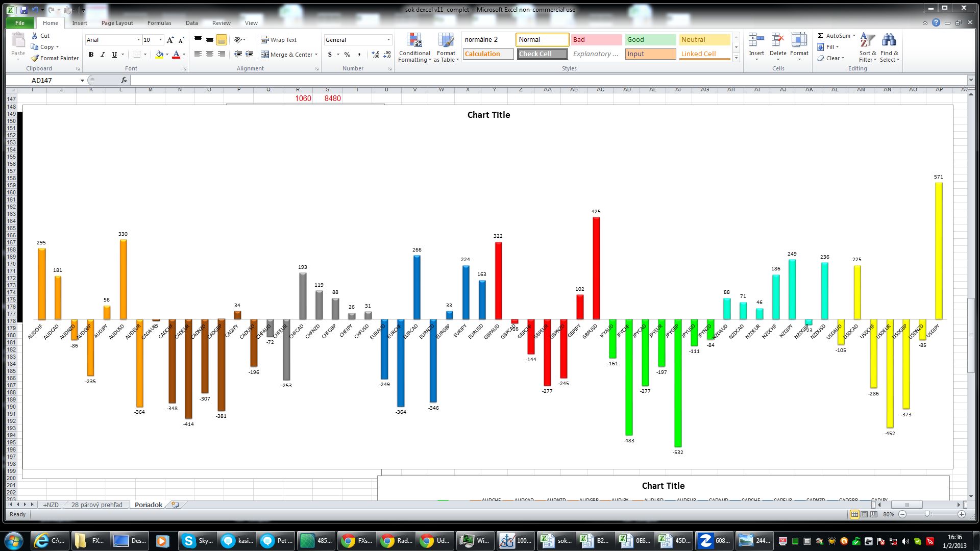Screen dimensions: 980x551
Task: Click the Format Painter brush
Action: (35, 58)
